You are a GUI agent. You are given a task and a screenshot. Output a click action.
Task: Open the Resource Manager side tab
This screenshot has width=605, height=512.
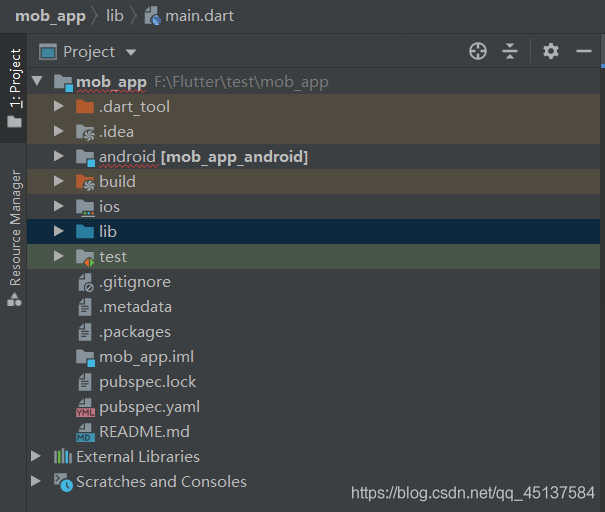point(14,236)
